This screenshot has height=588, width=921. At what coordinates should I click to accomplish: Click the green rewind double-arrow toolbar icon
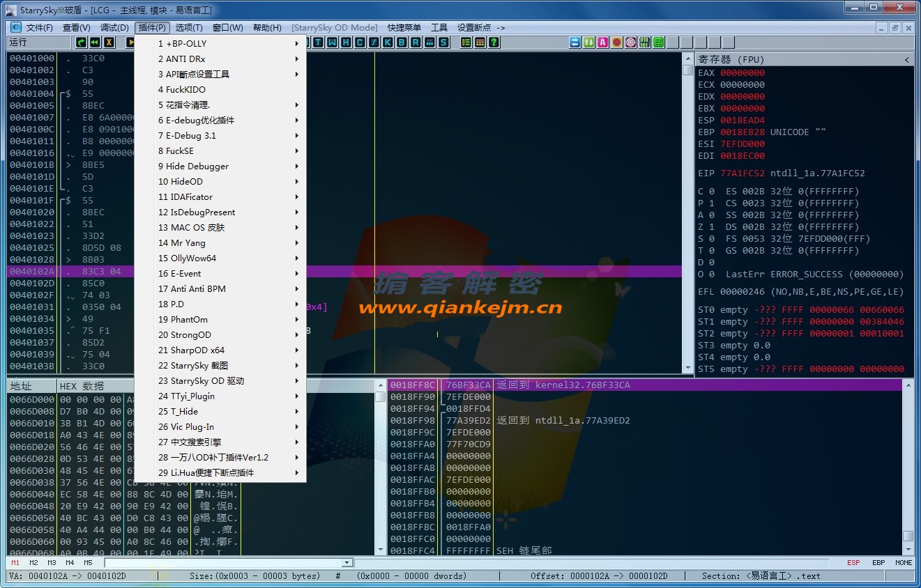click(x=95, y=42)
